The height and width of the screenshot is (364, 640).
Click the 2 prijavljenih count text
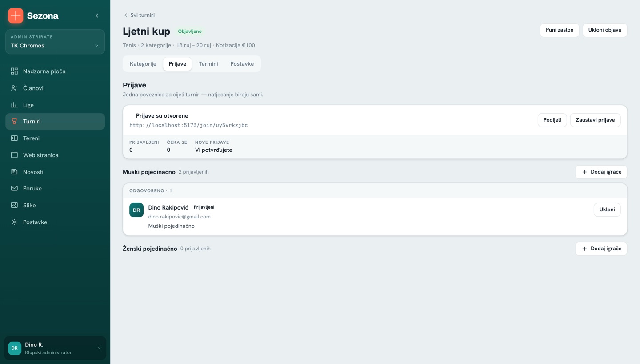coord(193,172)
